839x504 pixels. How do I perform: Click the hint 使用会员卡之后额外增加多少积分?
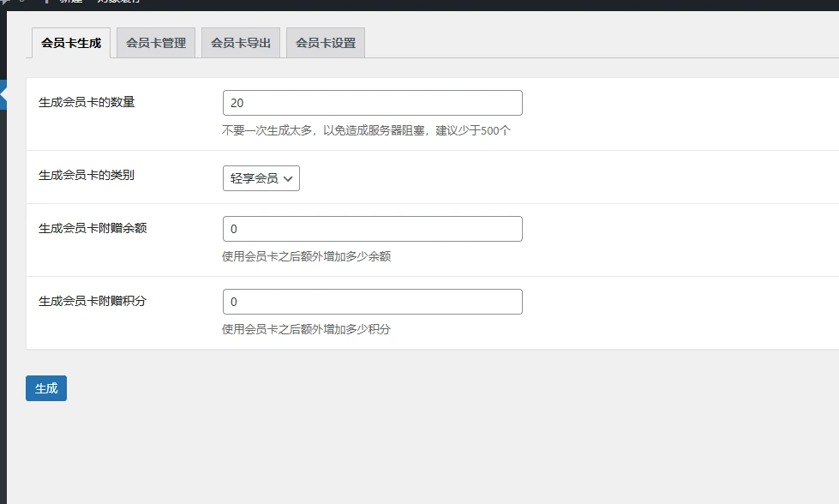[x=306, y=329]
